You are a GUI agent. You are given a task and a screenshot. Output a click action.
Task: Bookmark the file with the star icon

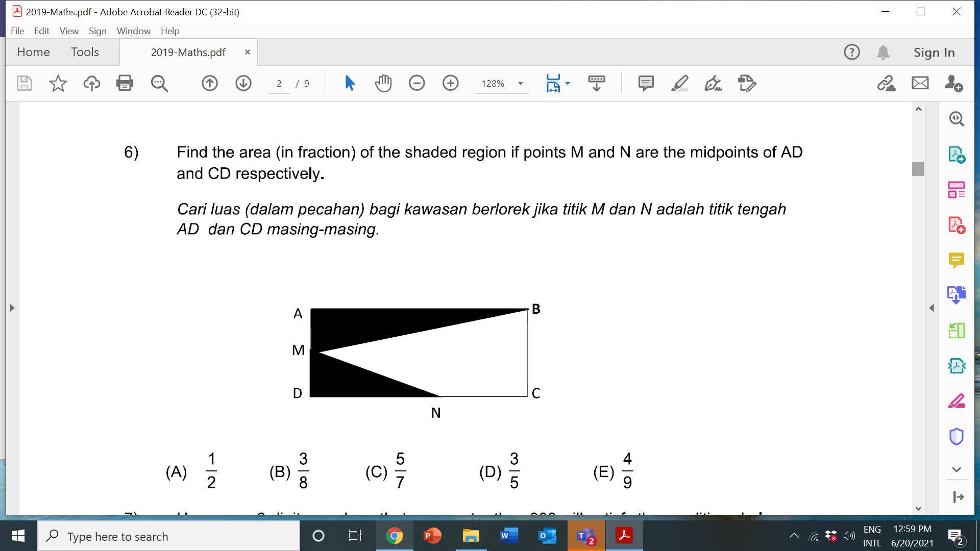[58, 83]
